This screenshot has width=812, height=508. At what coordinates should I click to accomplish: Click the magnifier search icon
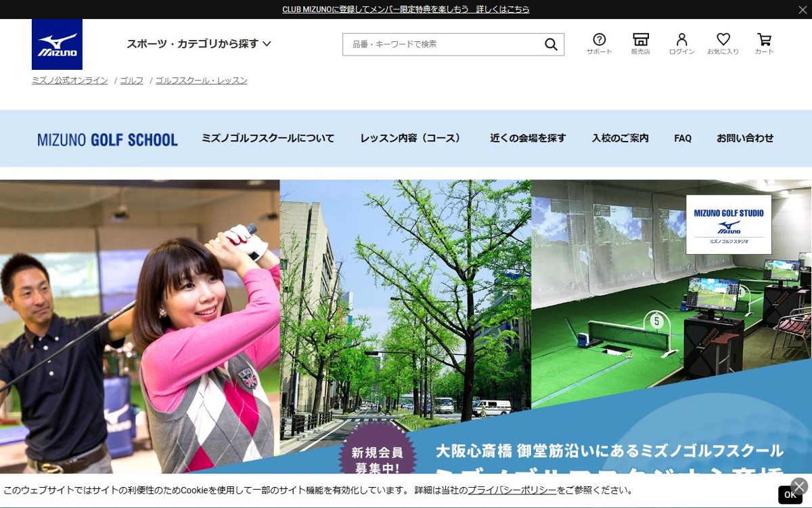coord(551,45)
